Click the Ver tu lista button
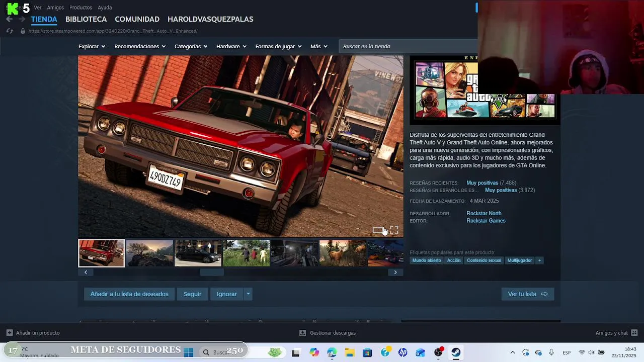 tap(528, 294)
